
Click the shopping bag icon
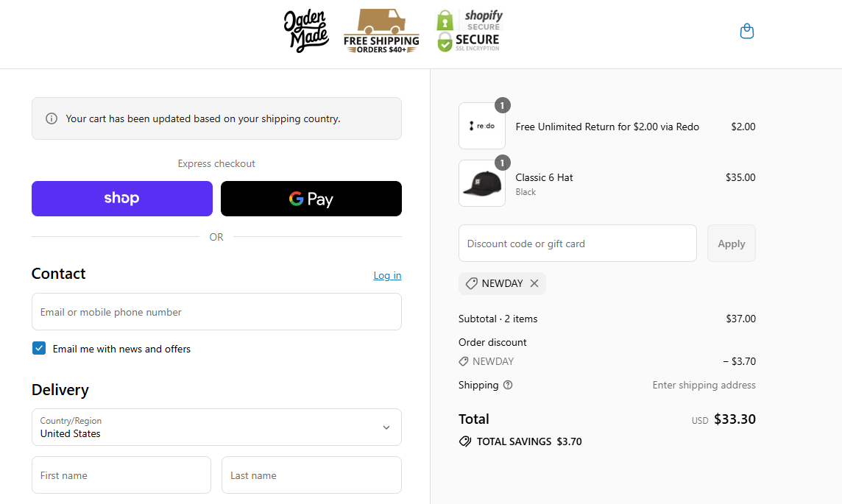(x=746, y=31)
